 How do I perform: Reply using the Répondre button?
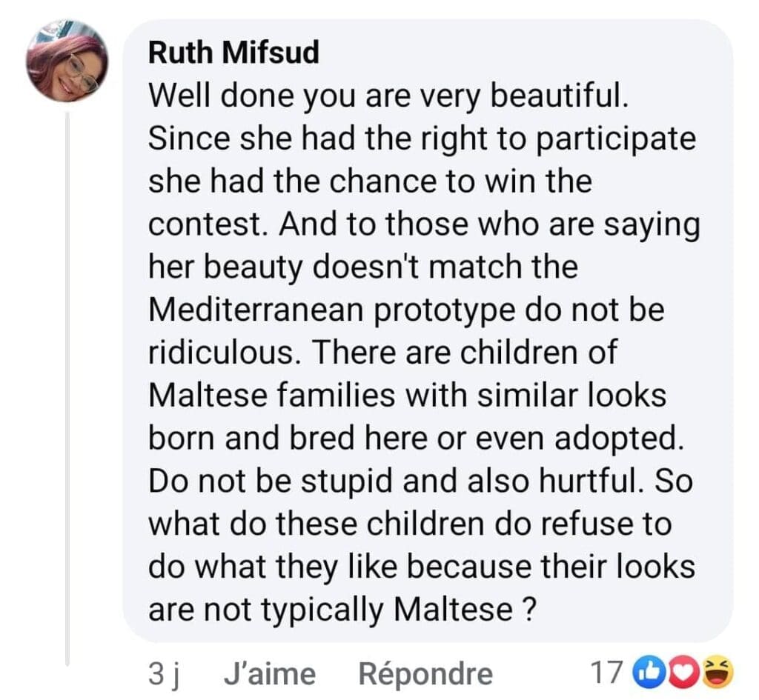click(x=425, y=673)
